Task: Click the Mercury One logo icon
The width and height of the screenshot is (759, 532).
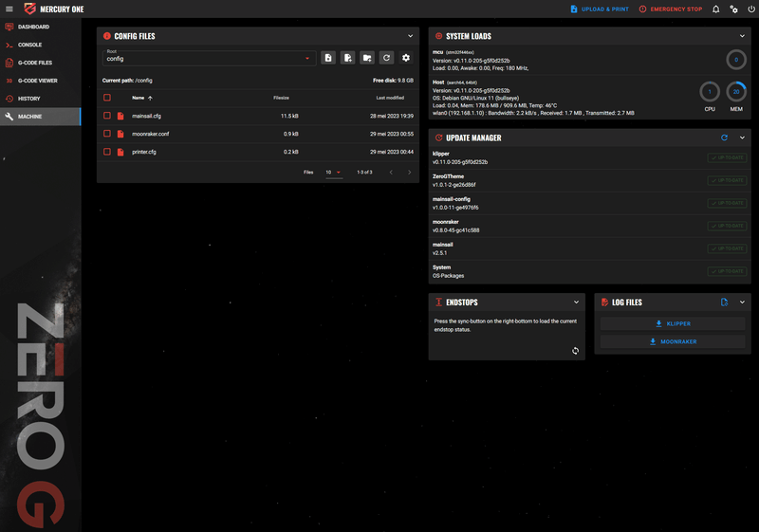Action: [30, 9]
